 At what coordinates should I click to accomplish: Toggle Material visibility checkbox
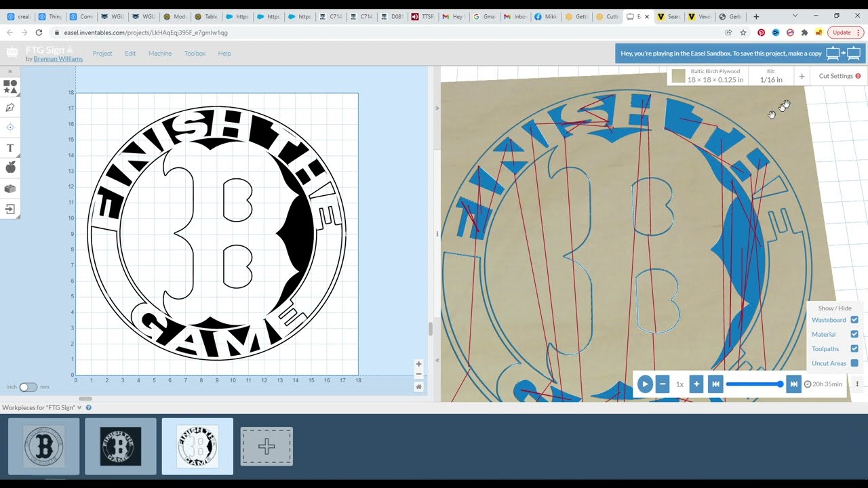[854, 334]
